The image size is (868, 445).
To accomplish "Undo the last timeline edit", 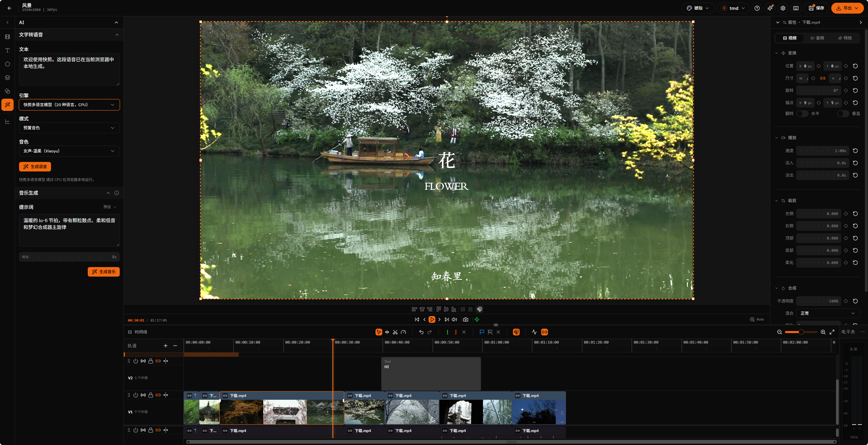I will point(421,332).
